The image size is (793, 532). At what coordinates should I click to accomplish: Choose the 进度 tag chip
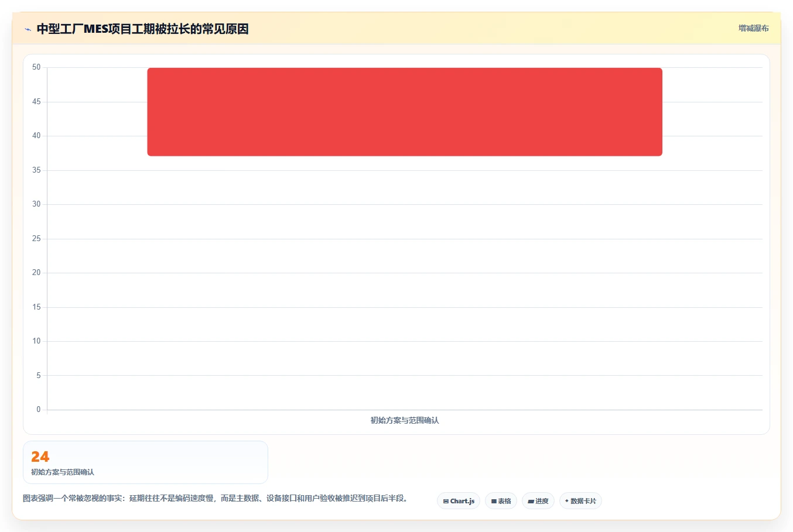point(538,501)
